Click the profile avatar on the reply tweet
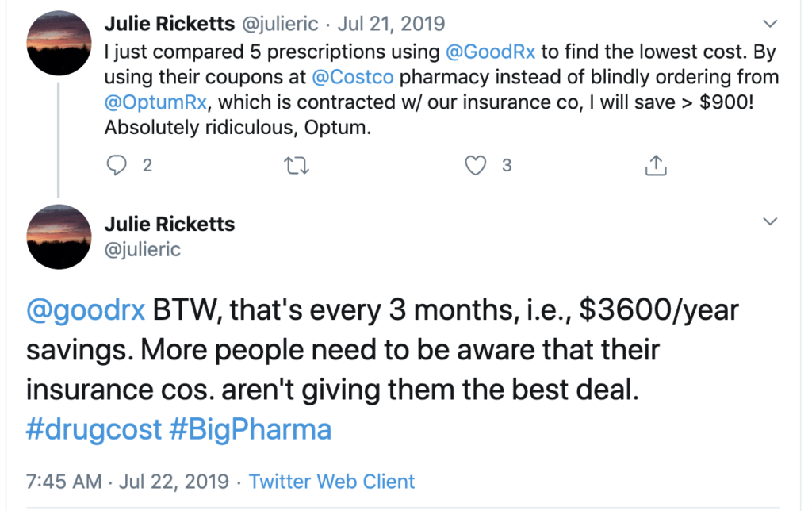 pyautogui.click(x=59, y=236)
